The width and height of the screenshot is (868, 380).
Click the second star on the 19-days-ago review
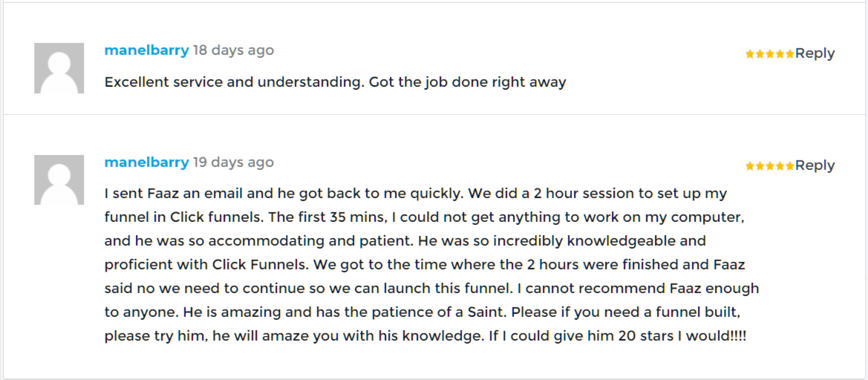[x=760, y=166]
